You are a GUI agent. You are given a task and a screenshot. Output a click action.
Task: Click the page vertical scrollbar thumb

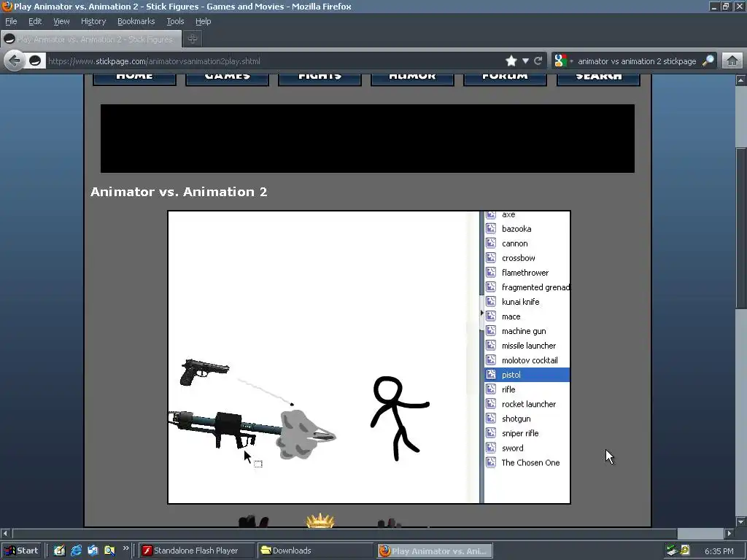[741, 227]
